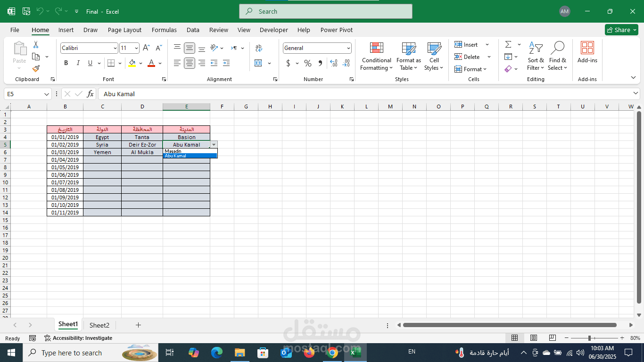Click the zoom slider handle

(x=589, y=338)
